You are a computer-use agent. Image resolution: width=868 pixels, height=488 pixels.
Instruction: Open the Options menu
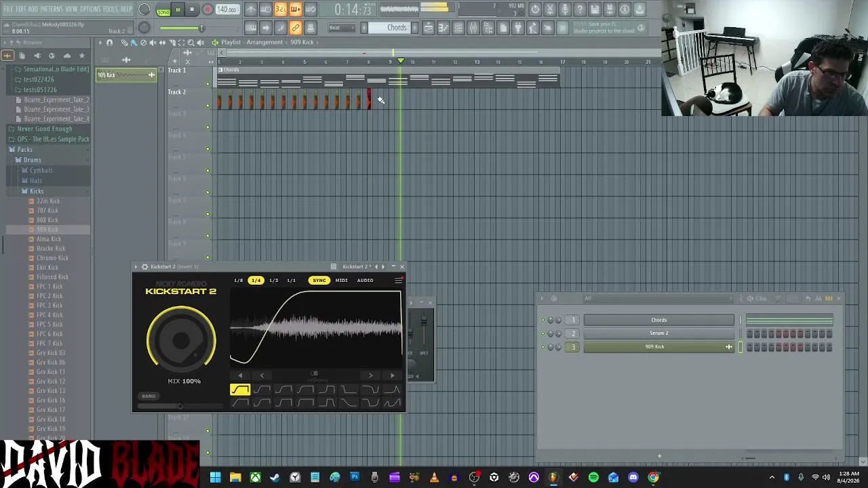(90, 9)
